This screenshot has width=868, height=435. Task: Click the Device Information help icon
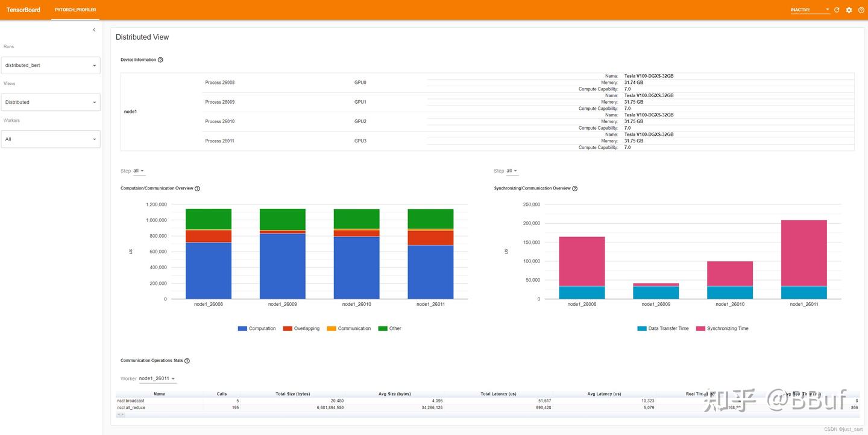159,60
